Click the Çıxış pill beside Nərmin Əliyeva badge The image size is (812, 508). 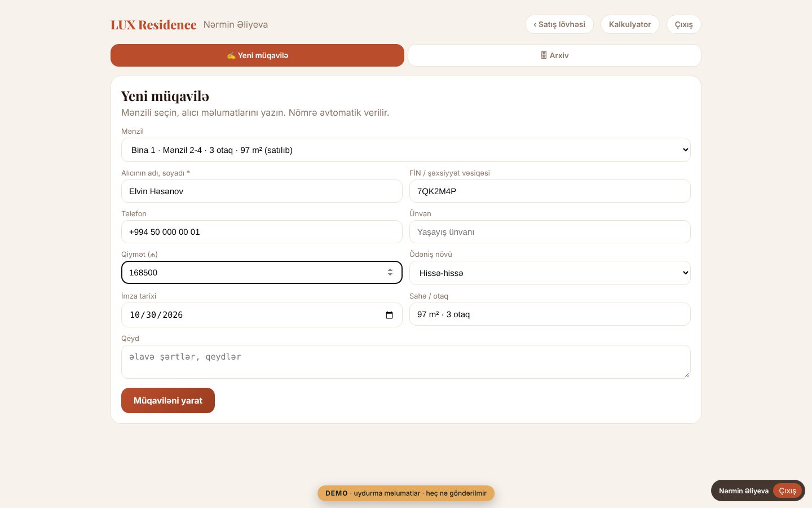[x=787, y=491]
